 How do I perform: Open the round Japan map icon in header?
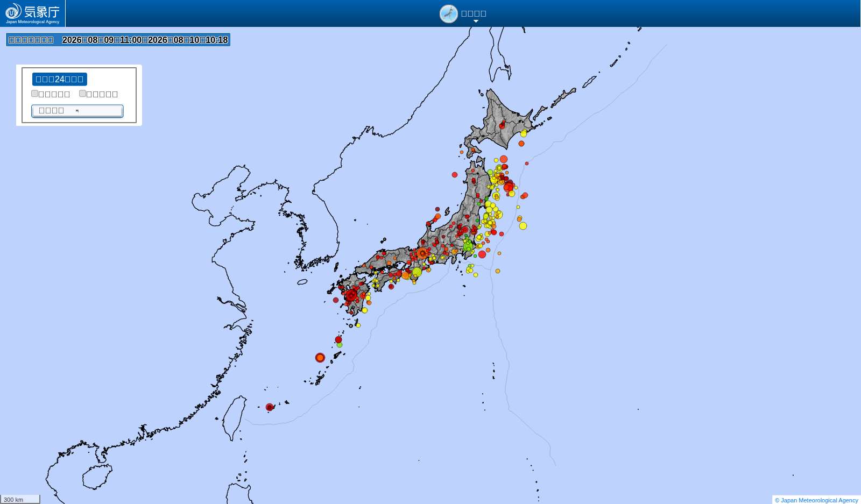[449, 14]
